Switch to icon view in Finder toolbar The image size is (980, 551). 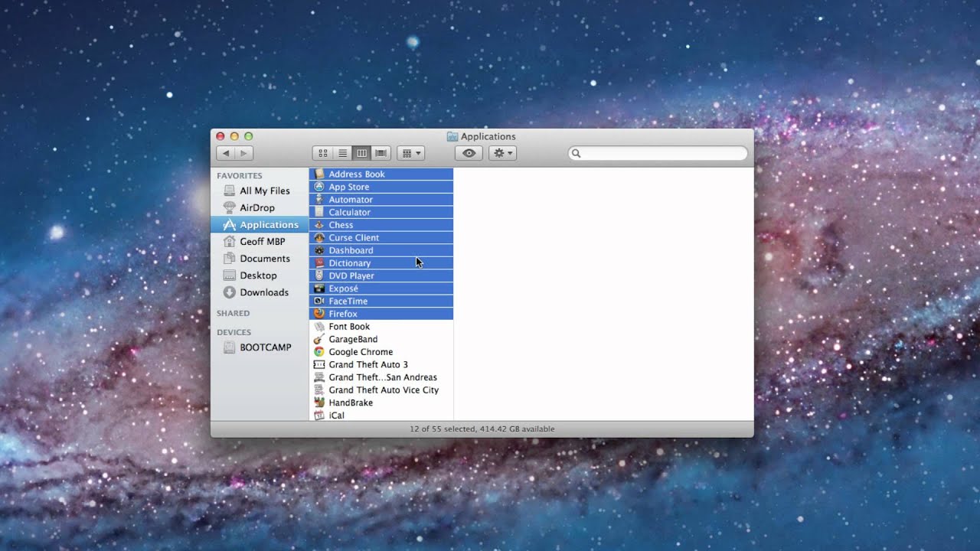[x=323, y=153]
